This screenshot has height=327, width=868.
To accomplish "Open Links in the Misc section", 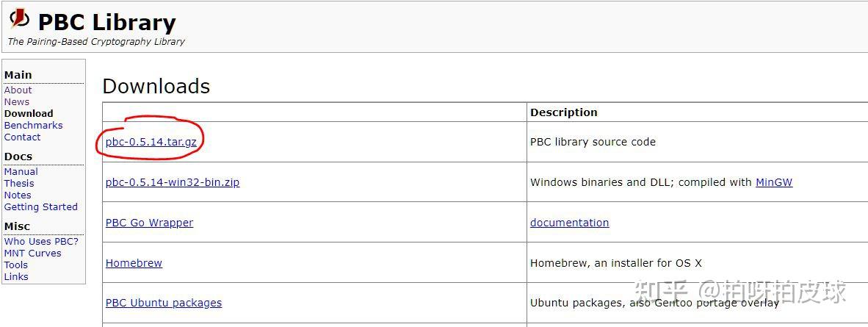I will click(x=15, y=277).
